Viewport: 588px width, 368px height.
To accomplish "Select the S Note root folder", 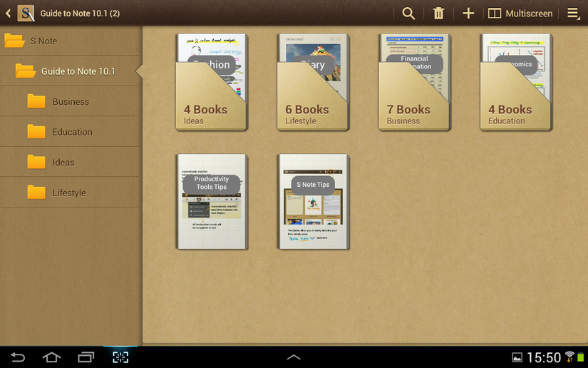I will (70, 41).
